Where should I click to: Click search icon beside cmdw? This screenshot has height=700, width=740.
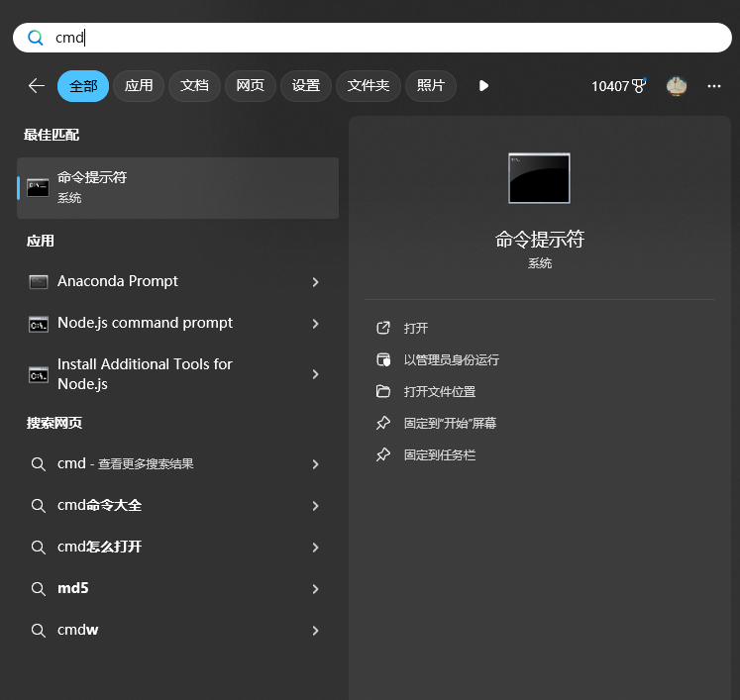[39, 630]
